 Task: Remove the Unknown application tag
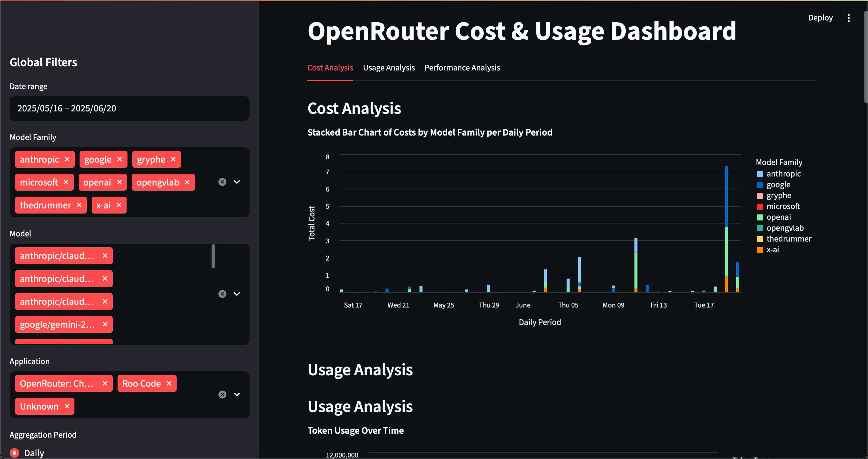coord(67,406)
